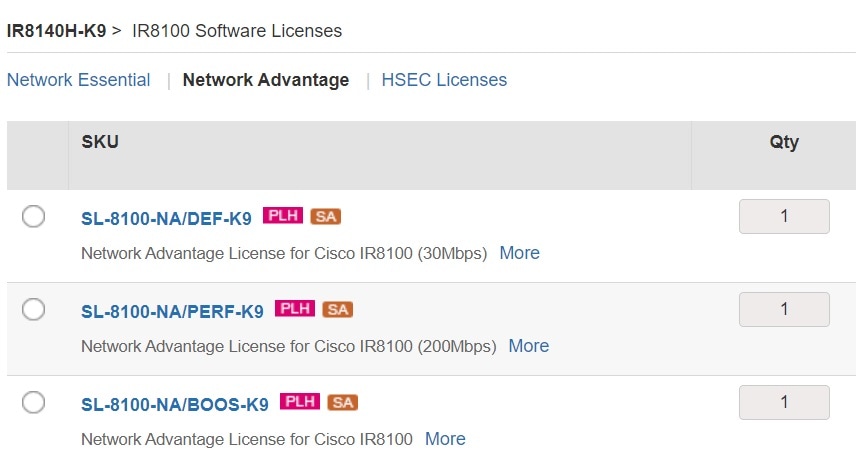Screen dimensions: 856x465
Task: Expand More for the 30Mbps license description
Action: pyautogui.click(x=520, y=253)
